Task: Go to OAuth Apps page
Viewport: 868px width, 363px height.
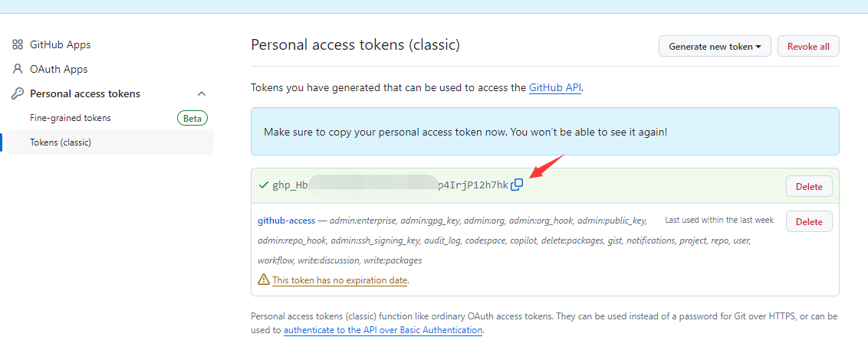Action: [x=58, y=69]
